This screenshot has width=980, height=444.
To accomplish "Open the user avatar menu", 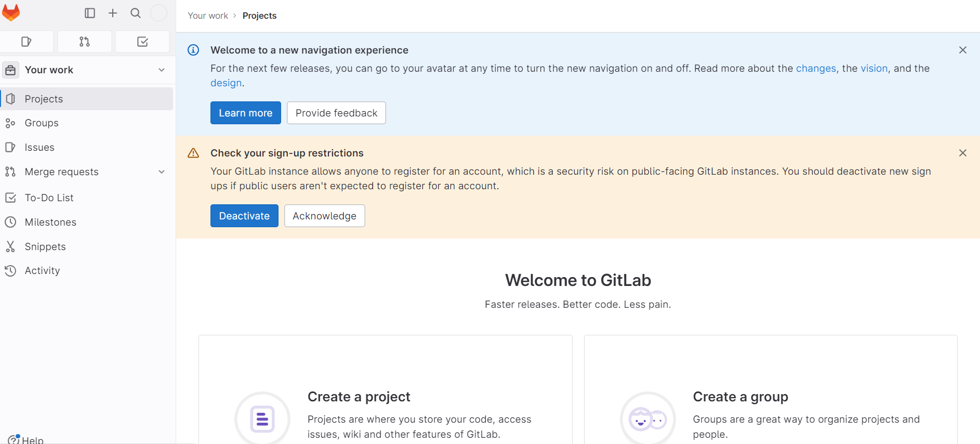I will [x=158, y=13].
